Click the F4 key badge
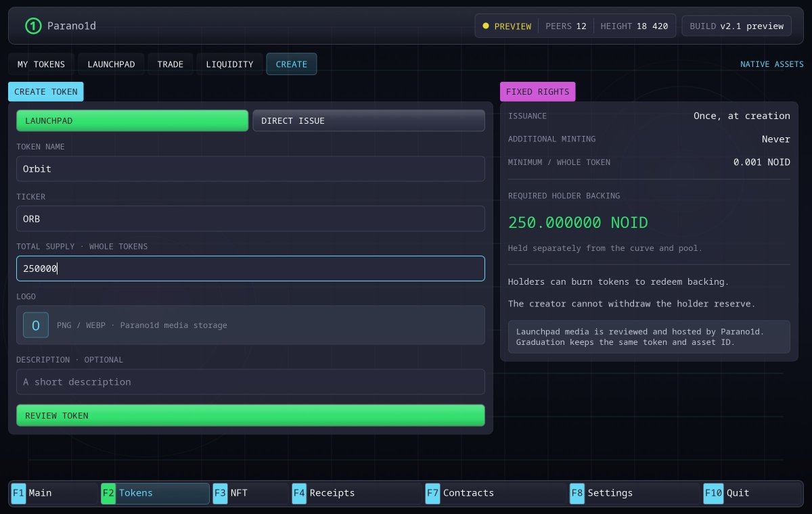Screen dimensions: 812x514 299,493
